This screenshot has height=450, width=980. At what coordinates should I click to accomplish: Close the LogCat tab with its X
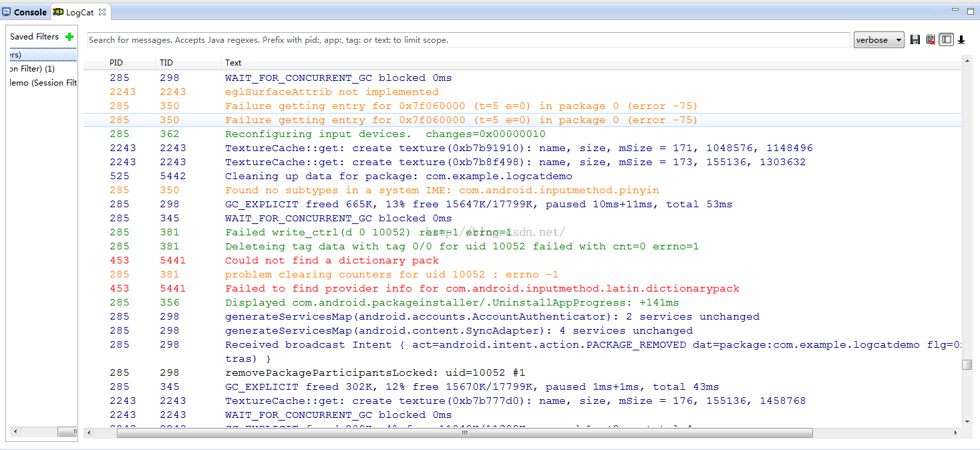102,12
